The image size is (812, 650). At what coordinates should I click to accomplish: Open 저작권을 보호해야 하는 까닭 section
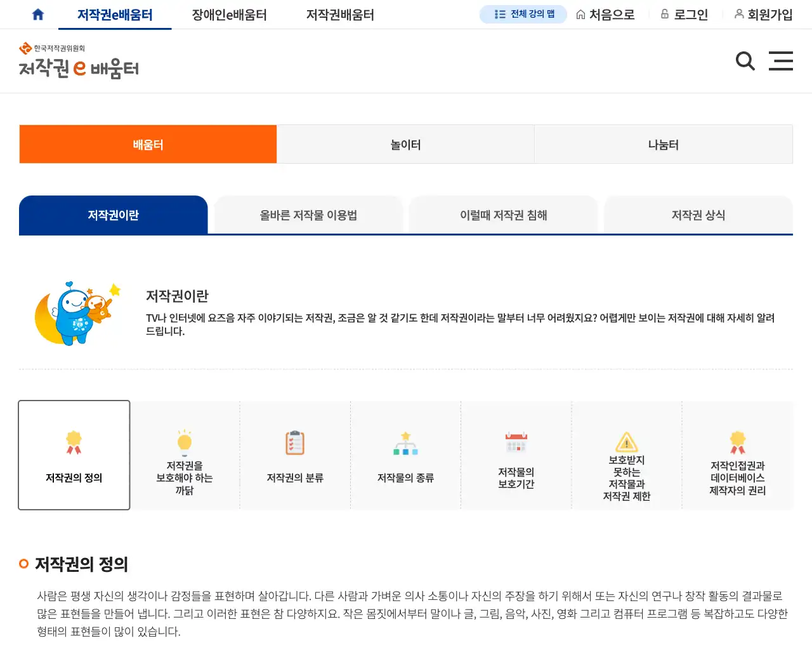[x=185, y=442]
